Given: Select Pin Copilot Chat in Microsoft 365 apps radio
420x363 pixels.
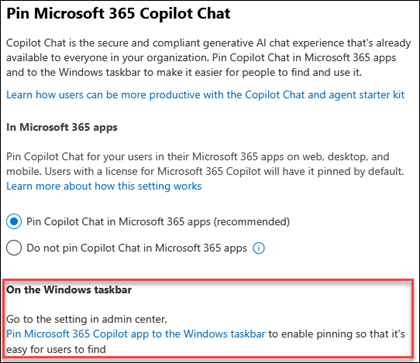Looking at the screenshot, I should (14, 222).
